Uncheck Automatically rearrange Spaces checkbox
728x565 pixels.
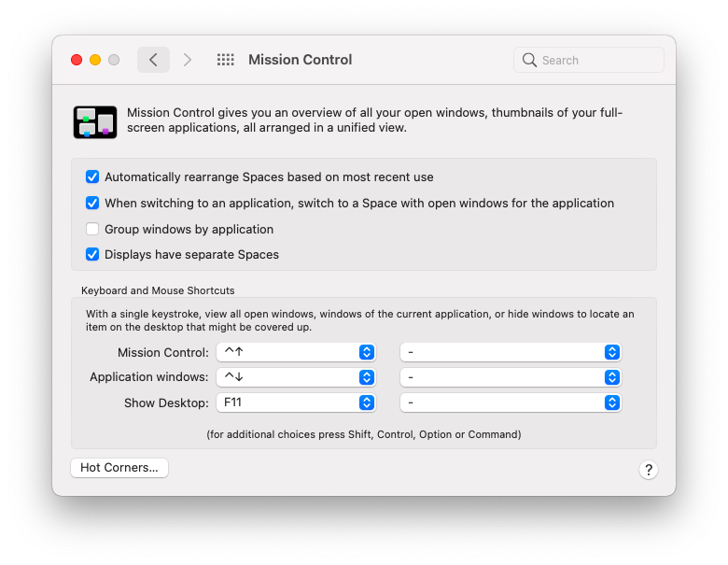pyautogui.click(x=92, y=177)
